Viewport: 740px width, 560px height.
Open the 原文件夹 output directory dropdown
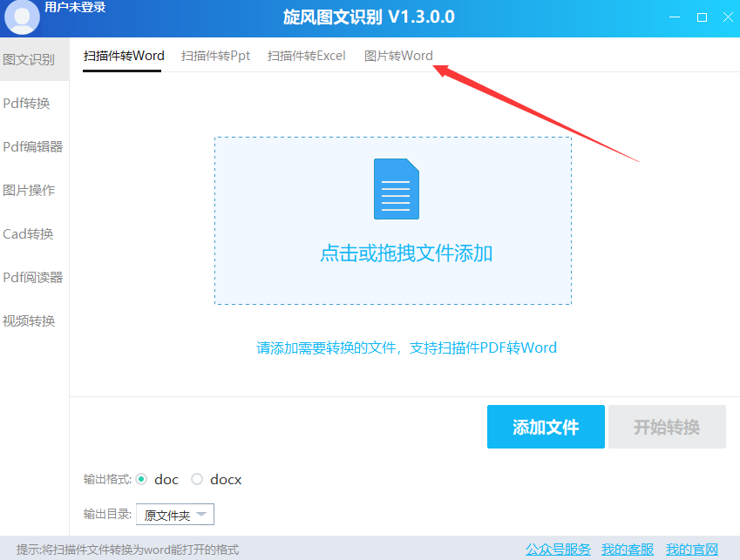pyautogui.click(x=175, y=514)
